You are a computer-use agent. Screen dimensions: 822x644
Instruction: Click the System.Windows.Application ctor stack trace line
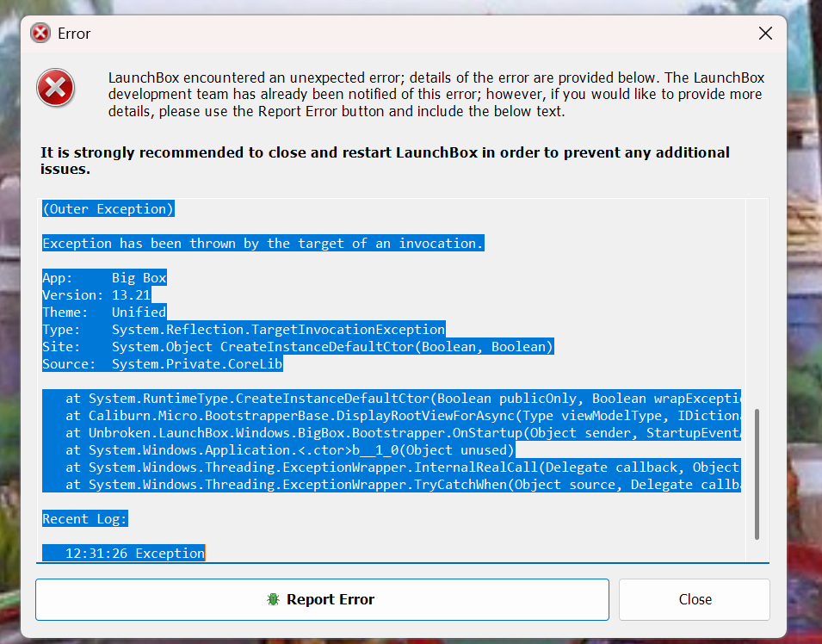point(279,450)
